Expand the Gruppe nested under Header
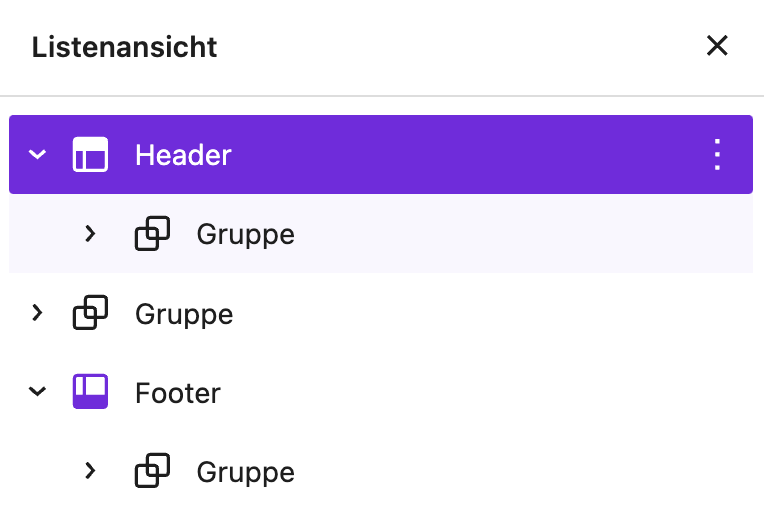Viewport: 764px width, 532px height. pos(91,234)
